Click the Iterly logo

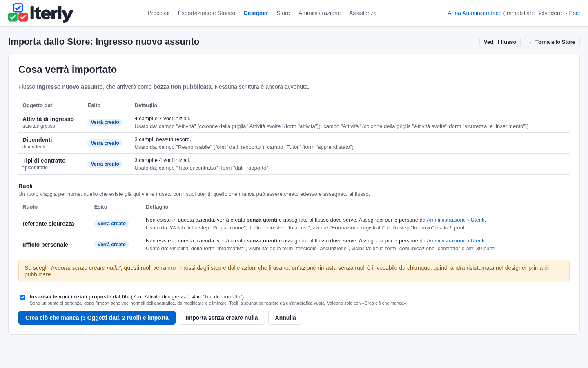(x=41, y=13)
